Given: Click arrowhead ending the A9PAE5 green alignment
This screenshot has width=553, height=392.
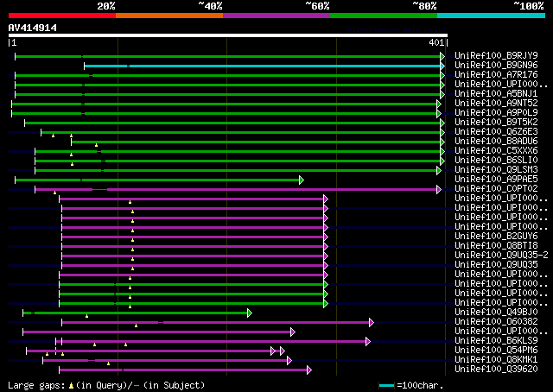Looking at the screenshot, I should [x=302, y=180].
